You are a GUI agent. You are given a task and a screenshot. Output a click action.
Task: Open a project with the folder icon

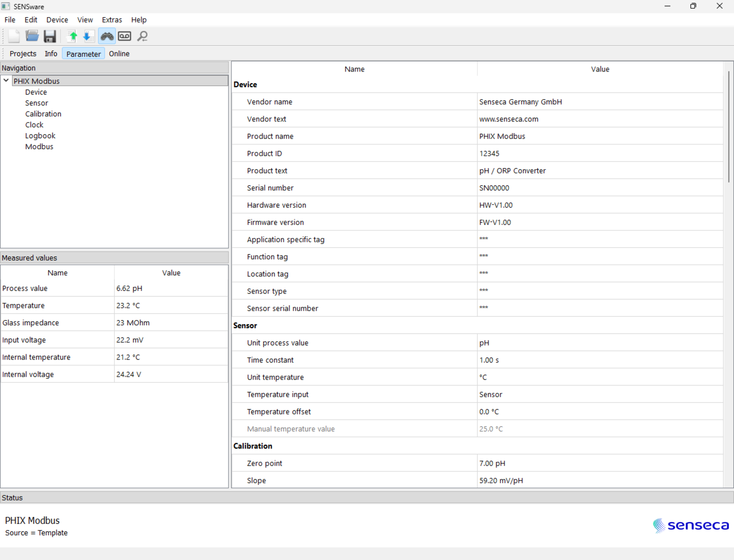[x=32, y=36]
